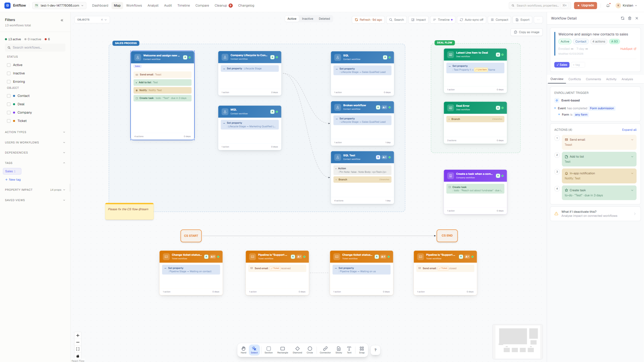Click the Upgrade button
The image size is (644, 362).
(x=585, y=5)
